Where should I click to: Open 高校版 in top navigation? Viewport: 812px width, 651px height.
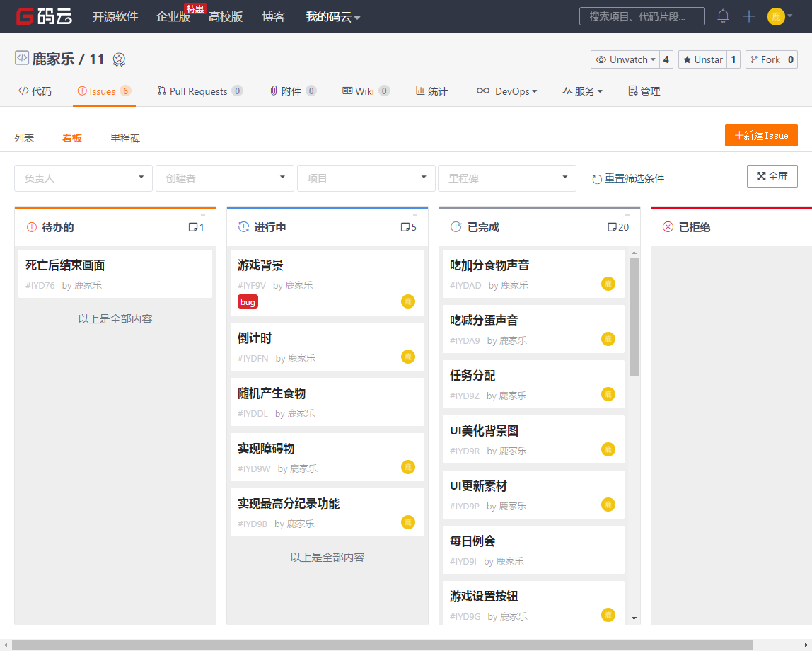[x=225, y=16]
